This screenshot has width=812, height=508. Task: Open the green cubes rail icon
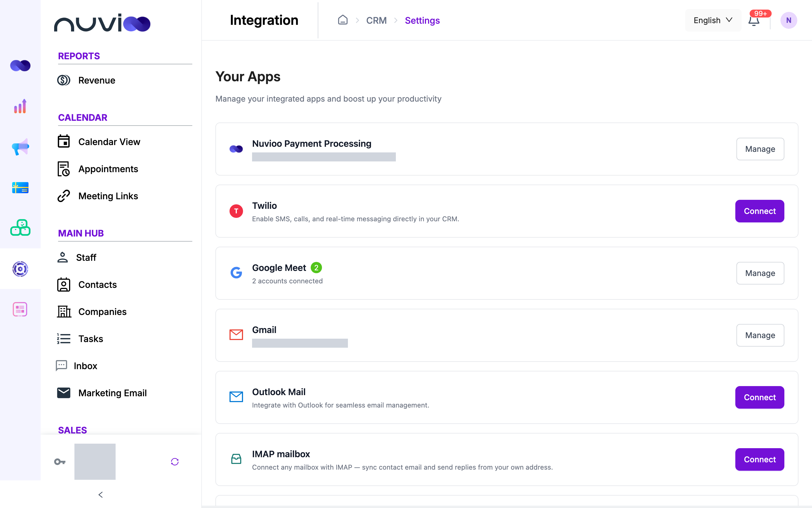click(20, 228)
